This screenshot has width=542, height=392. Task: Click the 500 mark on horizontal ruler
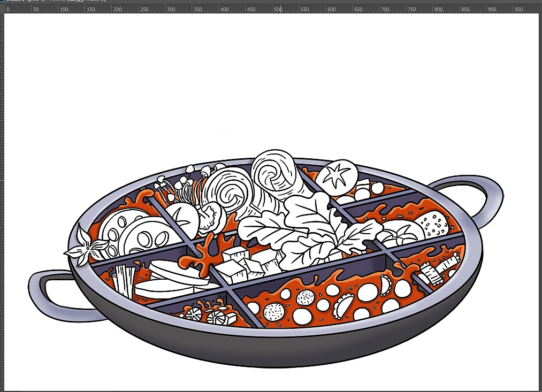tap(278, 10)
